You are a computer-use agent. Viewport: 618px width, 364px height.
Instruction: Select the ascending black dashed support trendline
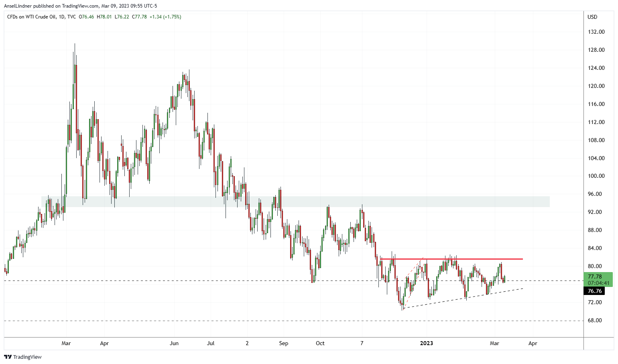[463, 298]
